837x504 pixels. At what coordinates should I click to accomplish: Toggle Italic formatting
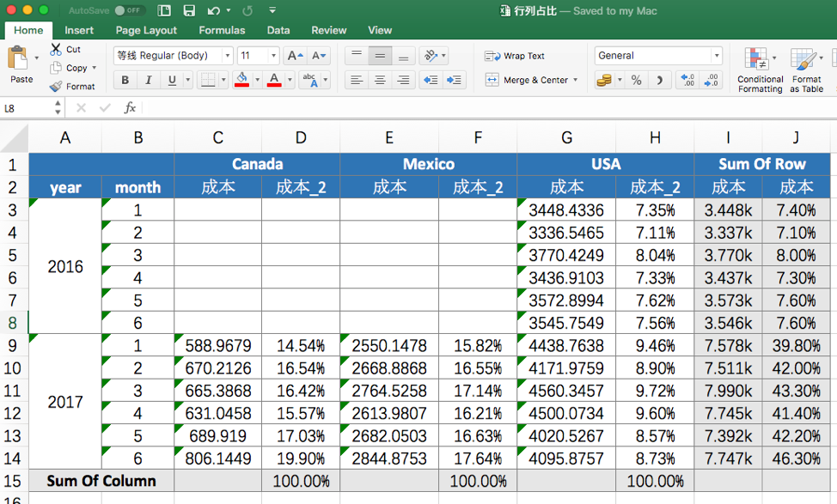(x=149, y=81)
